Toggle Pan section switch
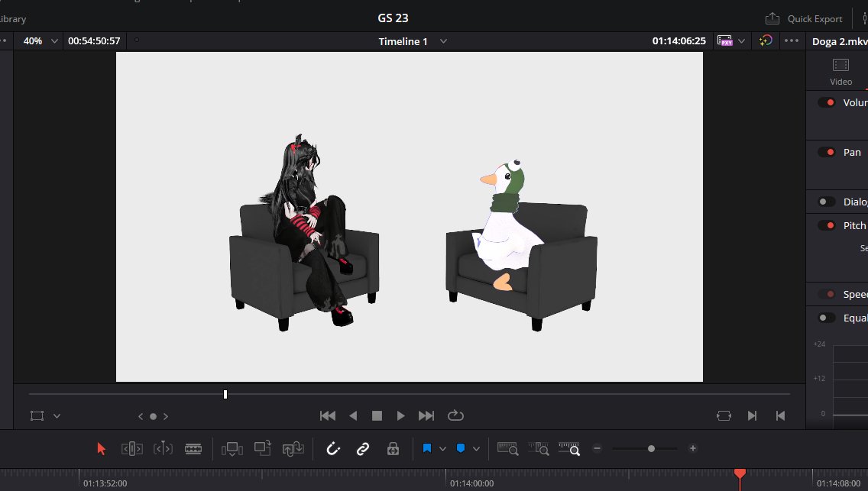The width and height of the screenshot is (868, 491). (x=827, y=152)
